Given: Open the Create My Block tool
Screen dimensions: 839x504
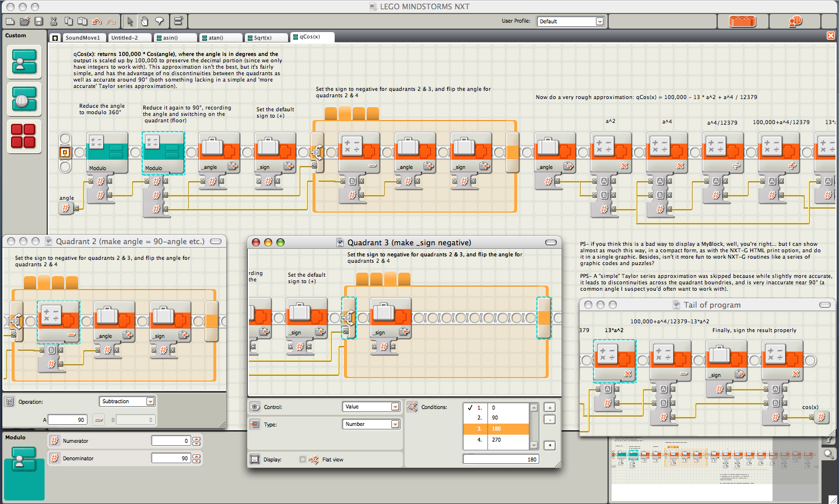Looking at the screenshot, I should (x=178, y=22).
